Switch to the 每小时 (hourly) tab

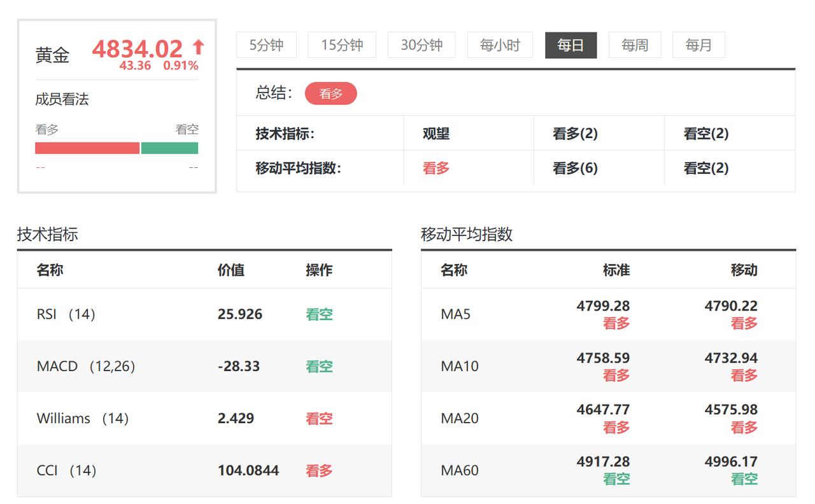click(499, 45)
